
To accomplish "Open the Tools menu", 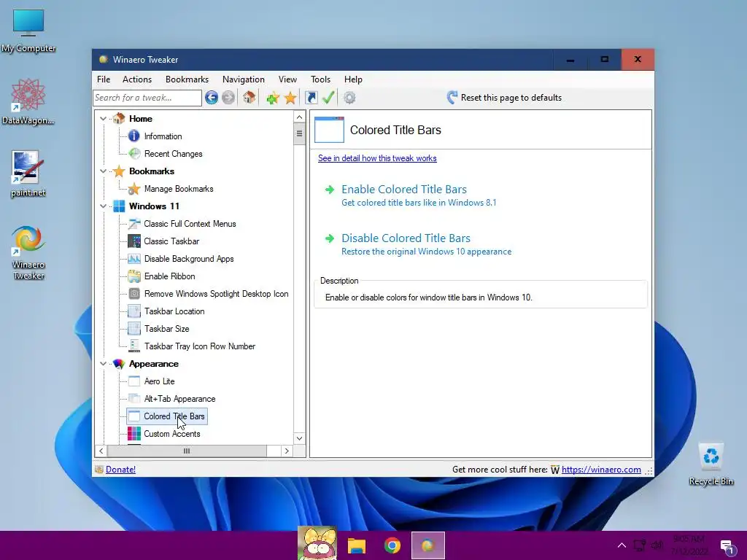I will click(x=321, y=79).
